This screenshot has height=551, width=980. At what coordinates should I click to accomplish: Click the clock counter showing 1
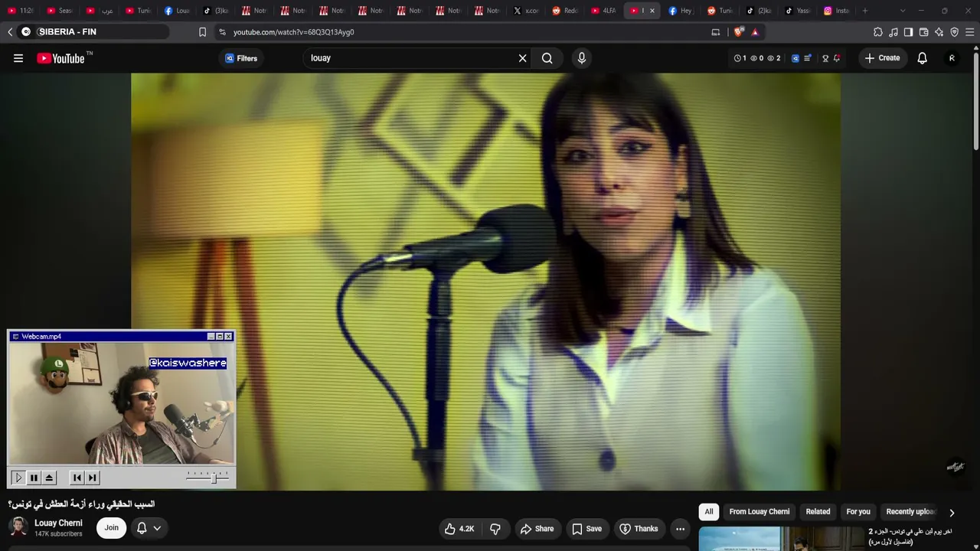pyautogui.click(x=740, y=58)
